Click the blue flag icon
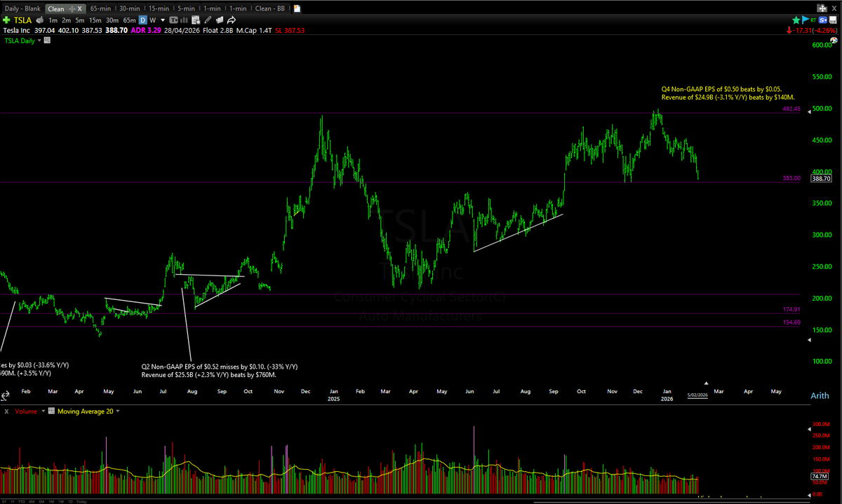The width and height of the screenshot is (842, 504). pos(806,20)
